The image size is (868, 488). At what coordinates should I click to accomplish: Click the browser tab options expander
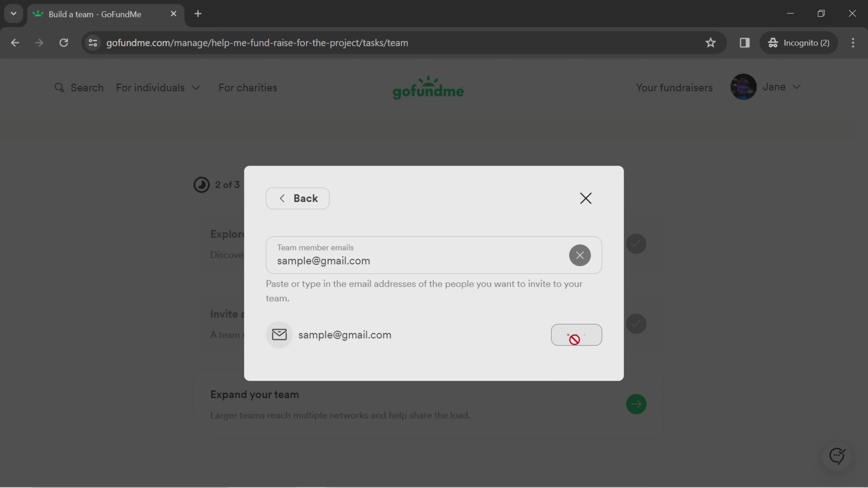tap(13, 13)
